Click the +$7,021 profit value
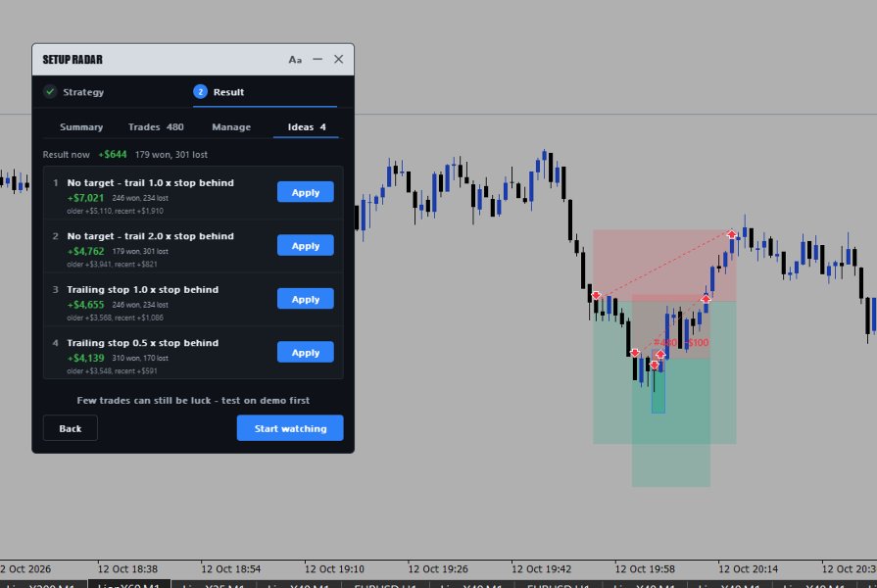The width and height of the screenshot is (877, 588). 85,198
